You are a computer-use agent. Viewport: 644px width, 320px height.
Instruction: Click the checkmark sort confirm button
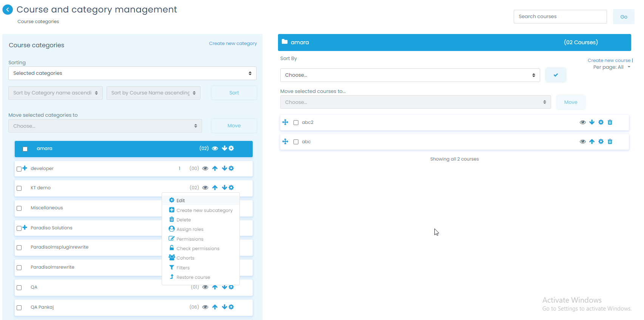pyautogui.click(x=556, y=75)
